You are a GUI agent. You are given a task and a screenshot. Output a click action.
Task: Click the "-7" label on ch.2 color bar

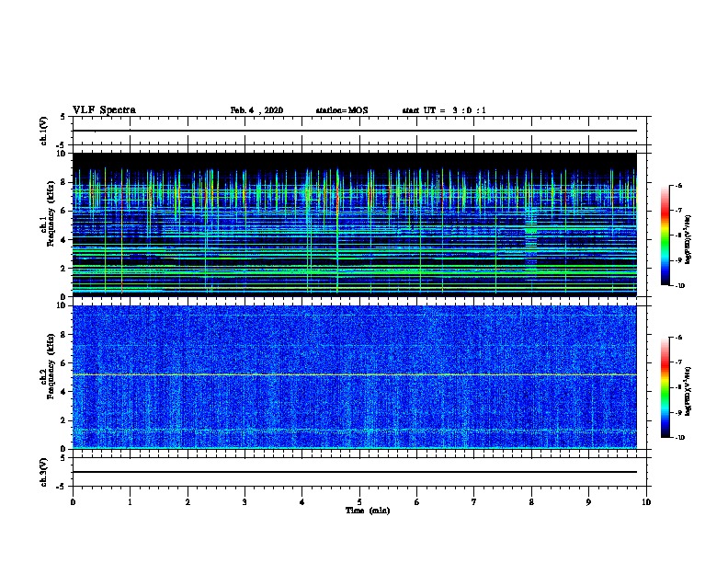(678, 362)
